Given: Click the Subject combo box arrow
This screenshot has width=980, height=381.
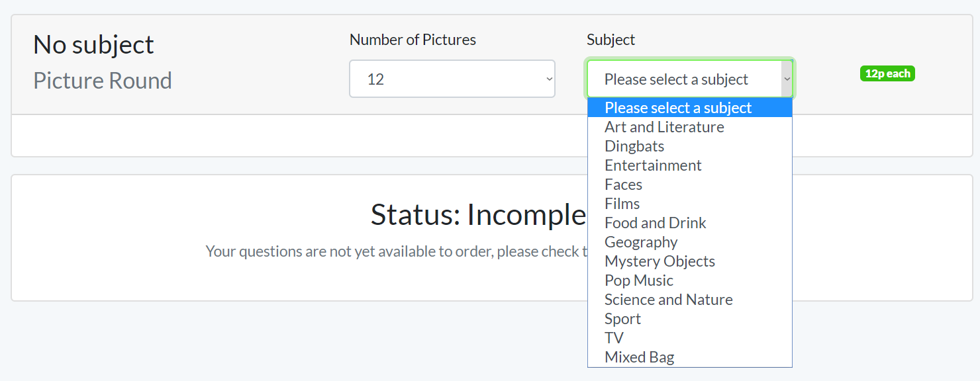Looking at the screenshot, I should click(x=787, y=79).
